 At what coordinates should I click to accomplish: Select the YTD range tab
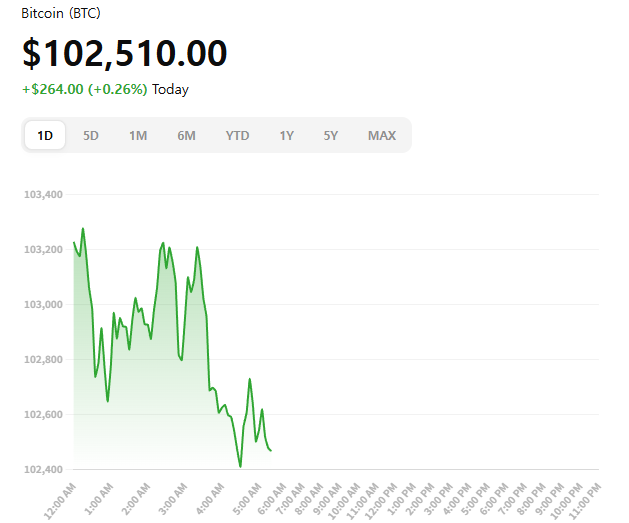point(237,136)
